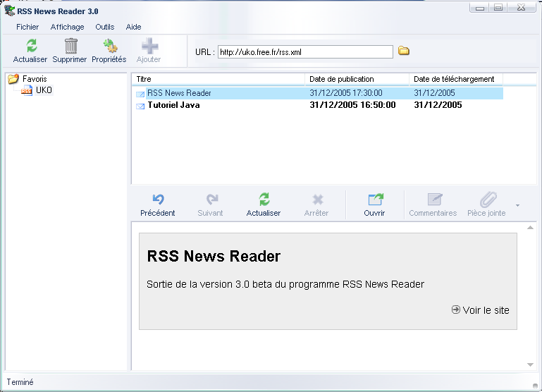This screenshot has width=542, height=392.
Task: Click the Ajouter plus icon
Action: click(x=149, y=46)
